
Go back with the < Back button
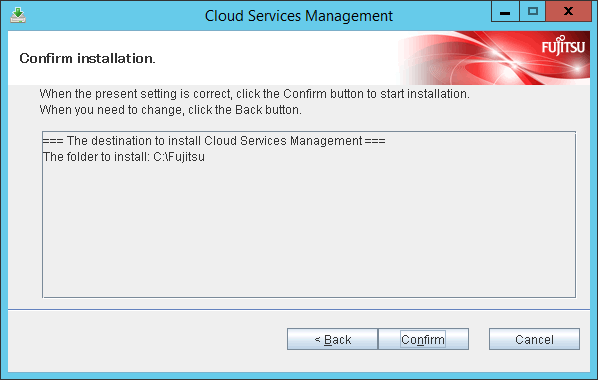click(332, 339)
